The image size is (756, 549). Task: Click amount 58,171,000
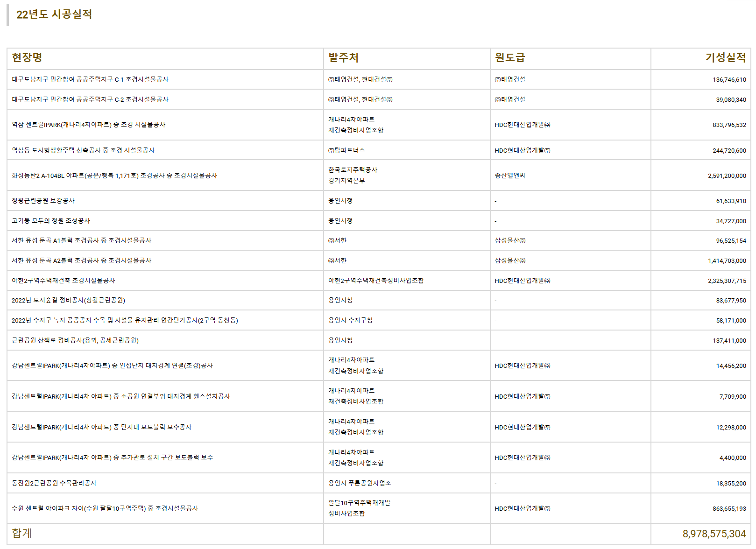[x=731, y=321]
